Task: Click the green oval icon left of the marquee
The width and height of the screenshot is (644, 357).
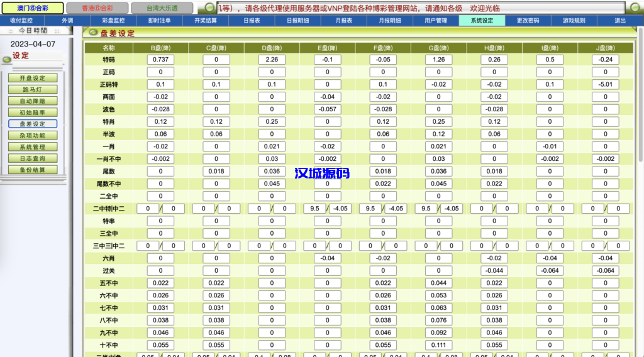Action: pyautogui.click(x=209, y=8)
